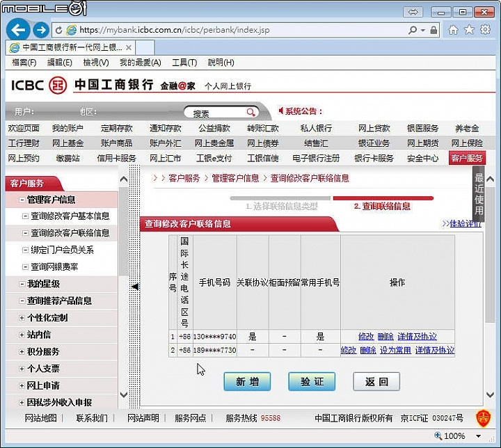
Task: Click the magnifier icon in the site search box
Action: (x=250, y=112)
